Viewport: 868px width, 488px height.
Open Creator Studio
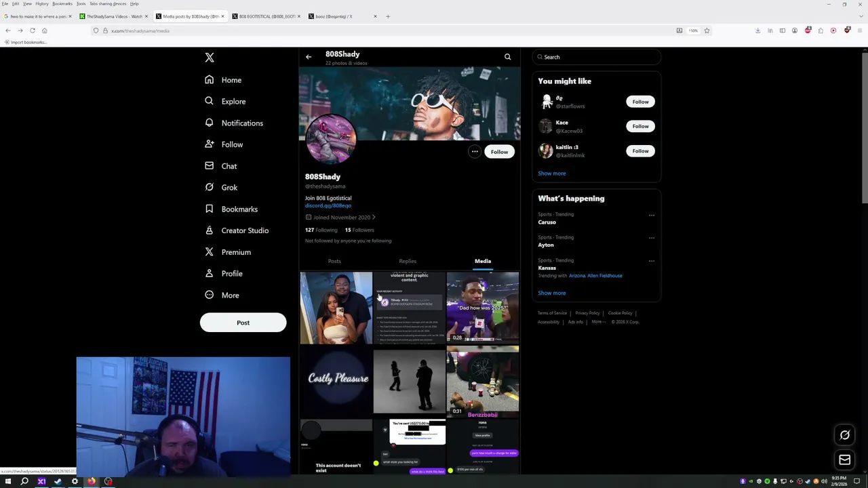pos(237,230)
